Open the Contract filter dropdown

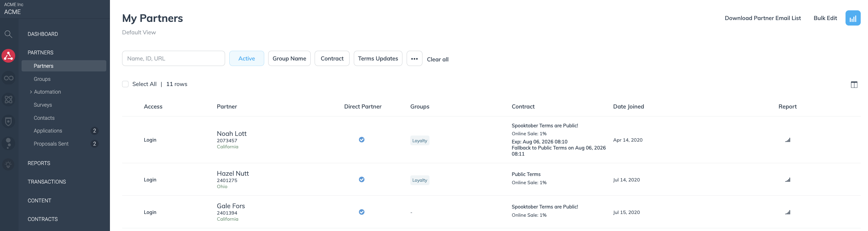(x=332, y=58)
